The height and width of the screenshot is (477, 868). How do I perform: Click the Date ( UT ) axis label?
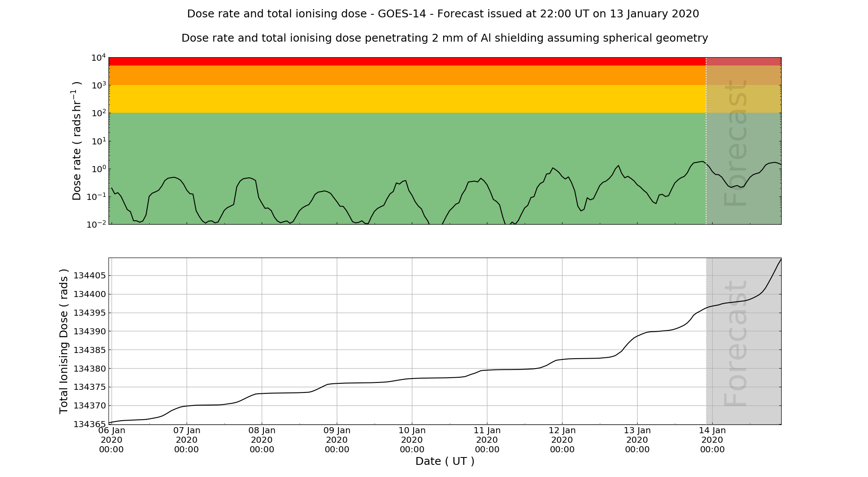point(444,461)
